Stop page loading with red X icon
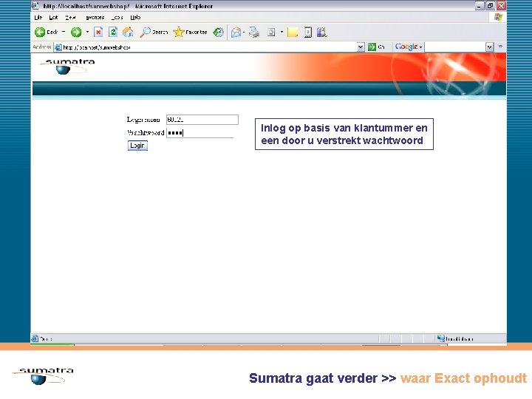Image resolution: width=532 pixels, height=399 pixels. point(98,33)
